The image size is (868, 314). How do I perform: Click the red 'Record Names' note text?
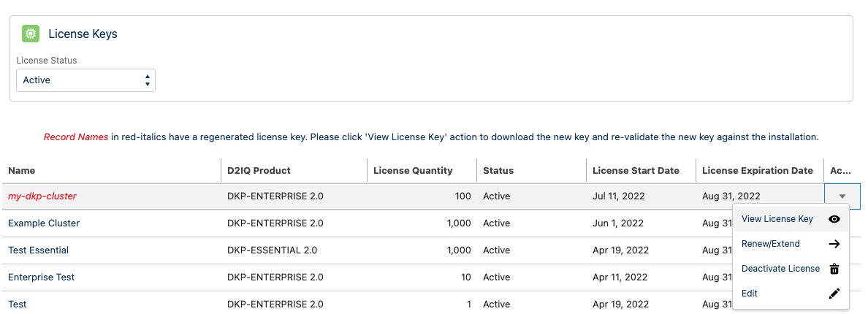76,137
